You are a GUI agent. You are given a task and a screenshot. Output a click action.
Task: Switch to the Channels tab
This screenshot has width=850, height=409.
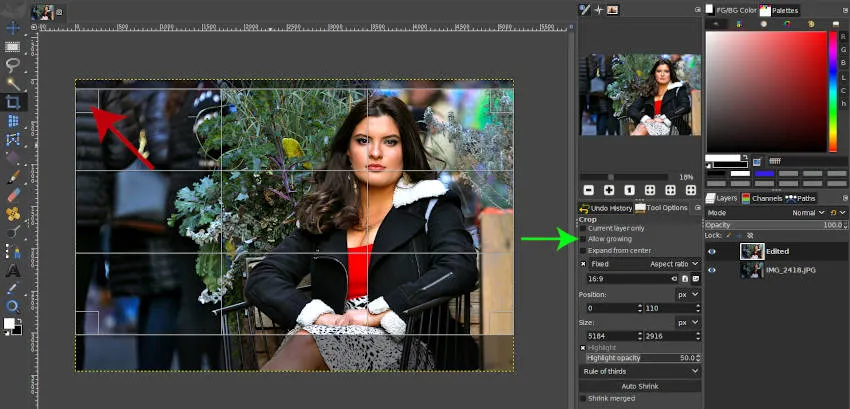[x=766, y=198]
